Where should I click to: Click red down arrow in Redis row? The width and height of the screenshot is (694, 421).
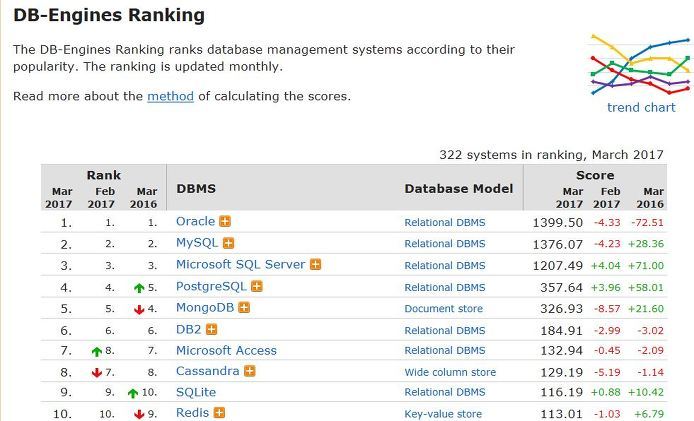click(x=139, y=414)
